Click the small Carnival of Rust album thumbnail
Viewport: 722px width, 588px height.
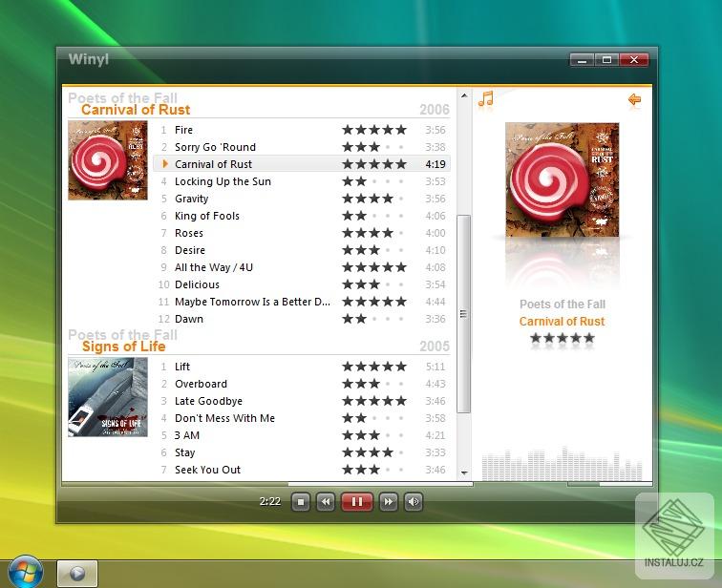pyautogui.click(x=108, y=160)
